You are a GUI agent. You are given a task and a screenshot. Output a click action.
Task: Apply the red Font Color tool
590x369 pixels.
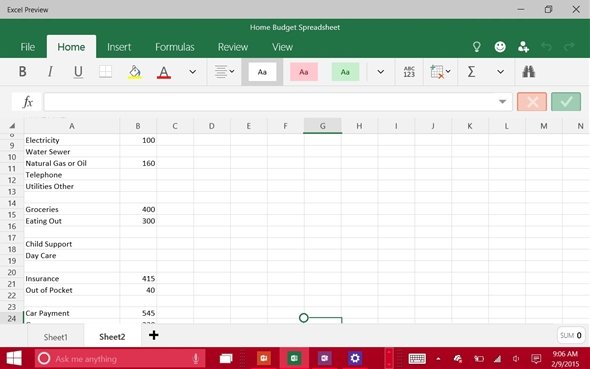(164, 72)
